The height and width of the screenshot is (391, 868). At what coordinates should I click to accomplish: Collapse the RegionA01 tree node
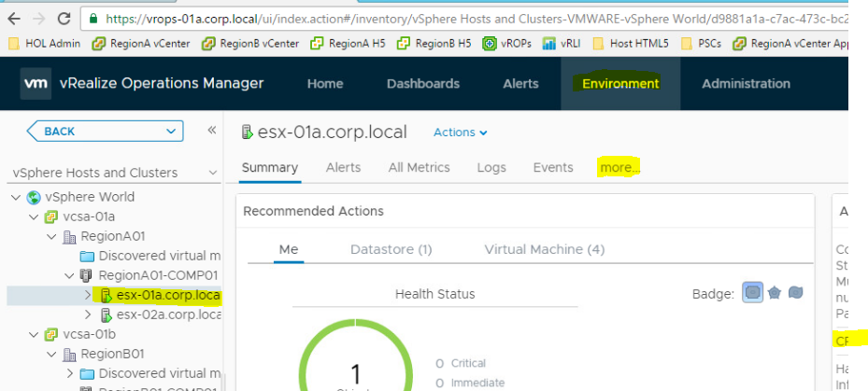pyautogui.click(x=52, y=237)
